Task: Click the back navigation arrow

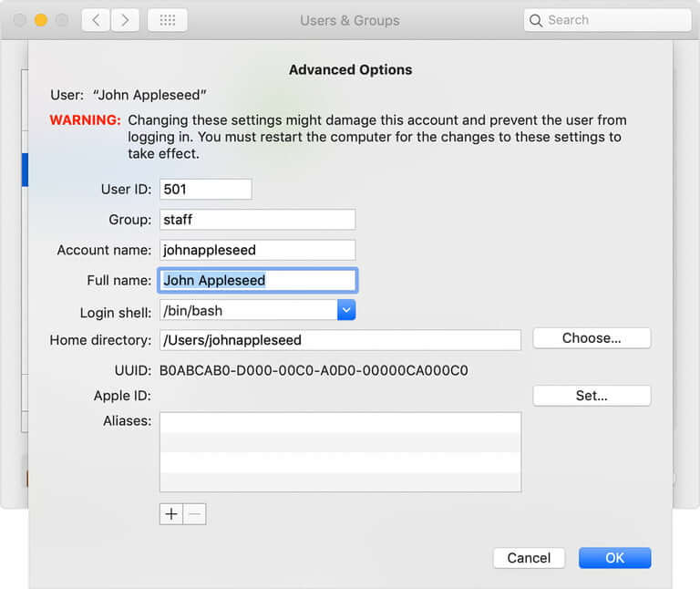Action: click(96, 20)
